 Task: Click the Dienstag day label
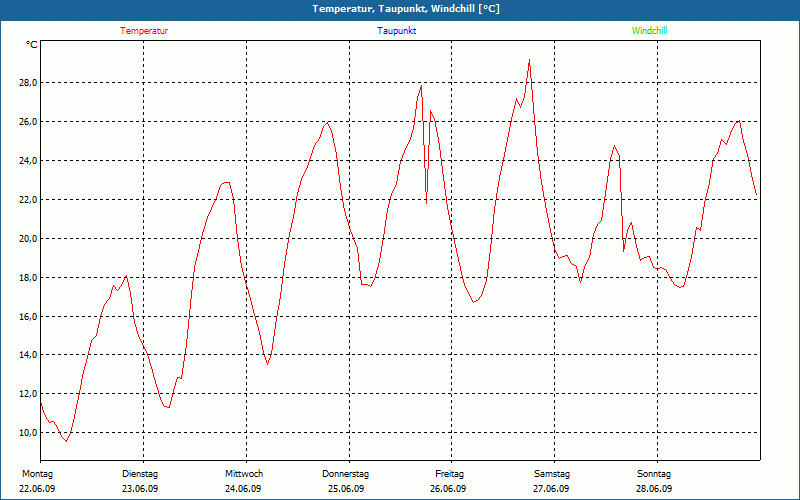point(140,474)
